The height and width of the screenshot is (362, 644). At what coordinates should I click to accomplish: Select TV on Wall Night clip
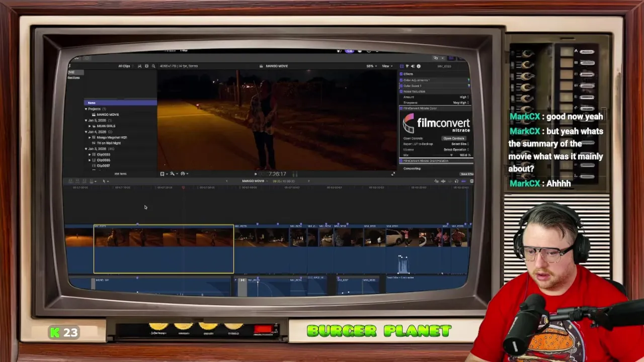109,143
